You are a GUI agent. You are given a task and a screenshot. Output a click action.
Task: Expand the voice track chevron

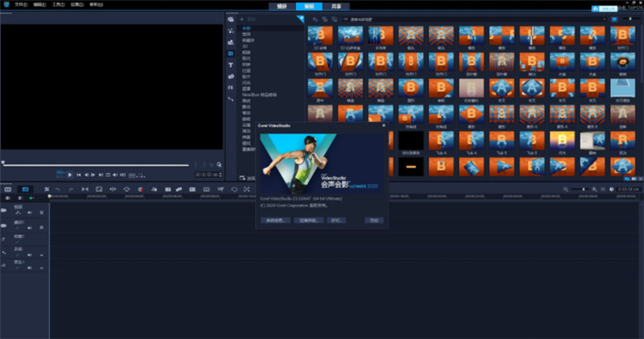point(42,255)
